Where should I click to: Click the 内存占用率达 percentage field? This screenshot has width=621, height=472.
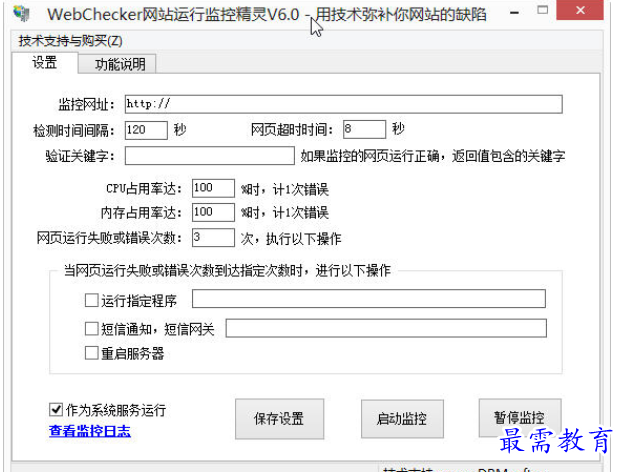coord(213,212)
